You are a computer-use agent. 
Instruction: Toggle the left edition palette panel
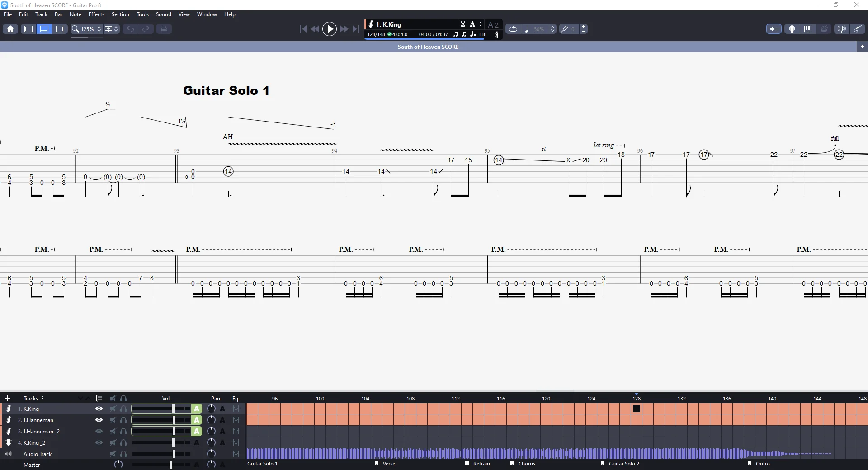click(28, 29)
